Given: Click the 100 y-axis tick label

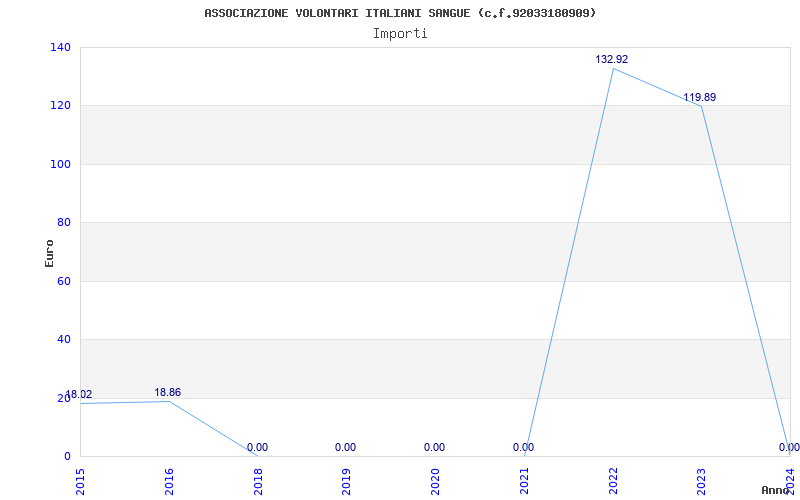Looking at the screenshot, I should (x=60, y=164).
